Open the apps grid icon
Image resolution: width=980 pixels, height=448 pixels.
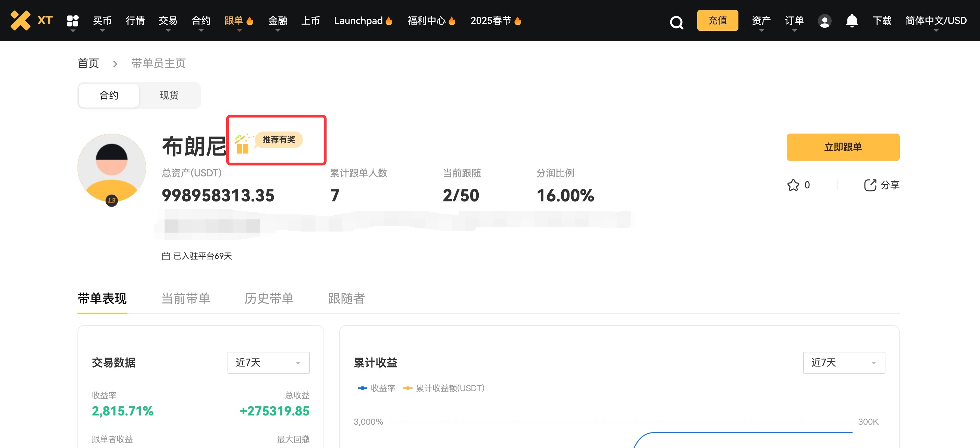coord(72,20)
